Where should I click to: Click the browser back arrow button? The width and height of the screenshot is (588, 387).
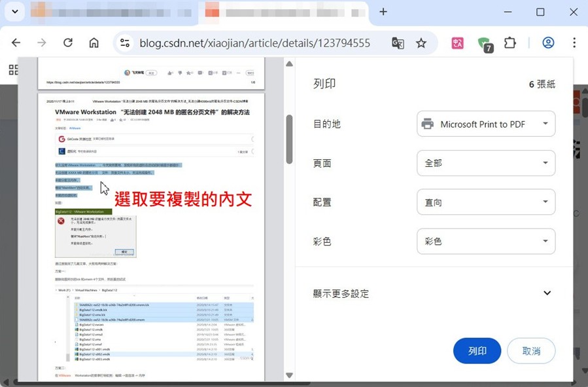[16, 43]
